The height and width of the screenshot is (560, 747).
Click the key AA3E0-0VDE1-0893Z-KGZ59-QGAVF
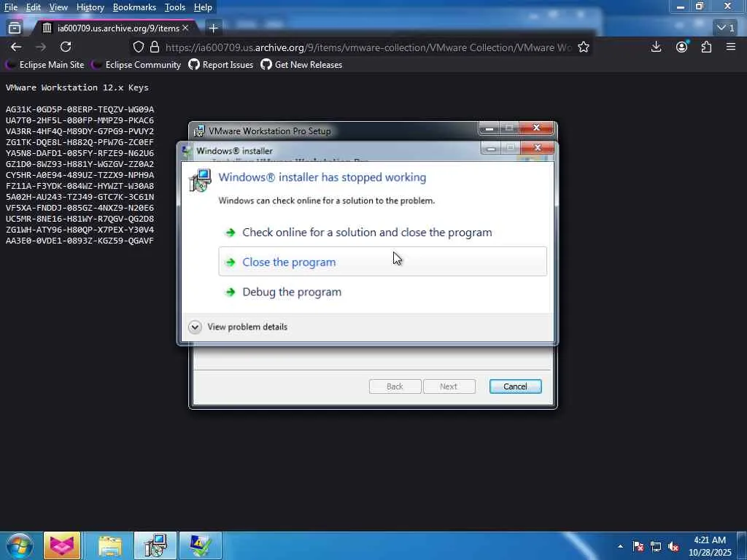[x=80, y=241]
